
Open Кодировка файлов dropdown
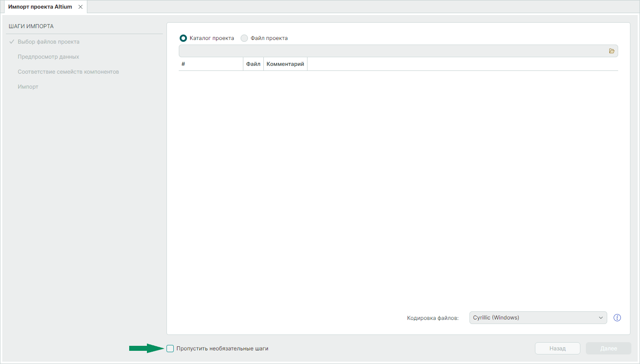coord(538,318)
